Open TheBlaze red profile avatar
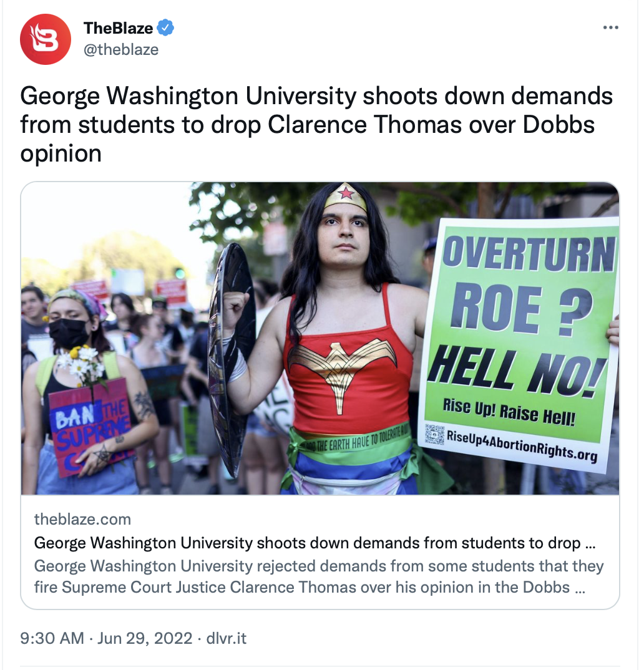 (x=46, y=39)
